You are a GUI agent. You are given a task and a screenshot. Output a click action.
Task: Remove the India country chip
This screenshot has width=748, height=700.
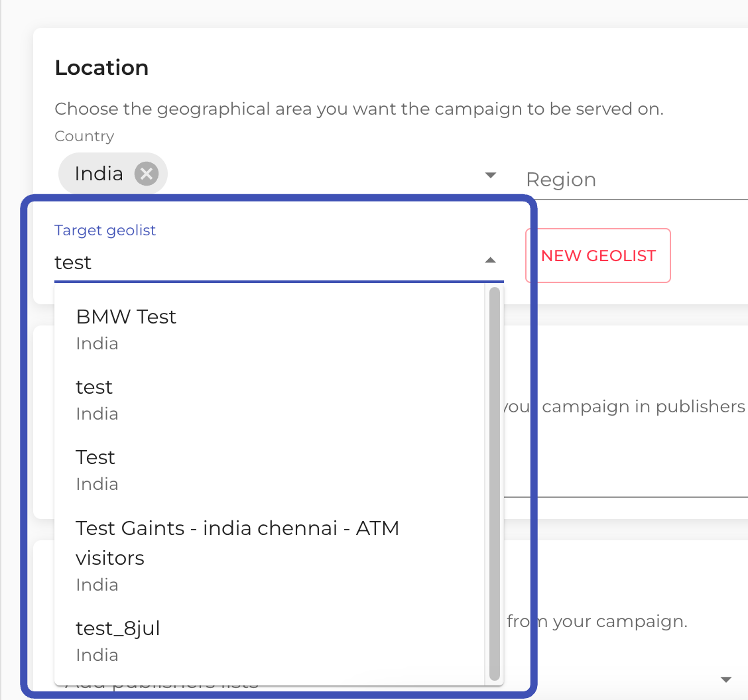click(146, 174)
